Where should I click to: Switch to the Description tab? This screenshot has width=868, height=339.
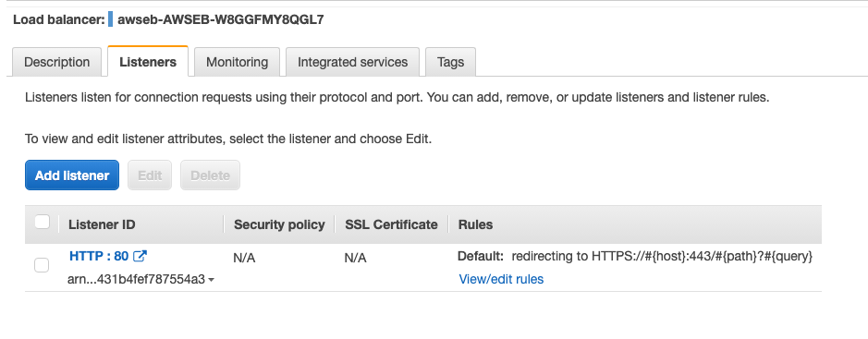[56, 62]
